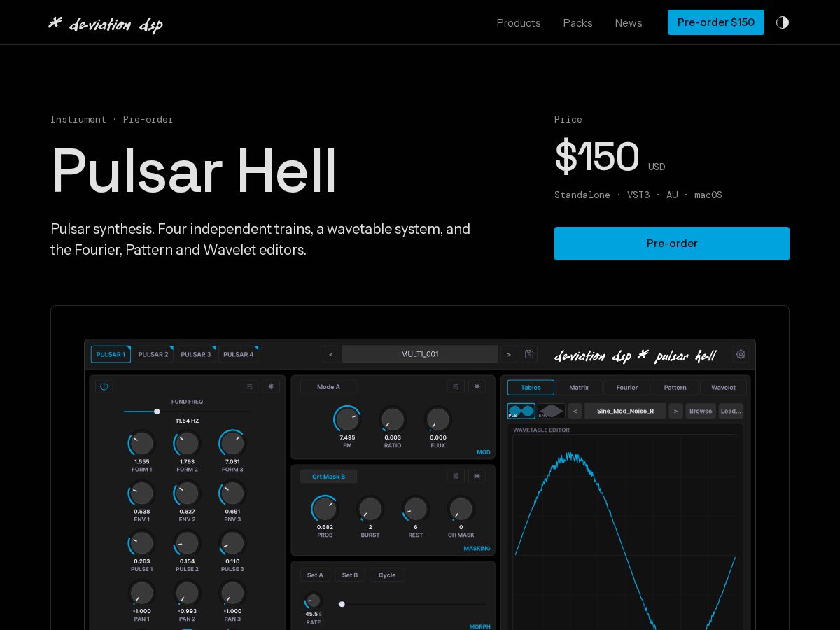Screen dimensions: 840x630
Task: Click the MOD panel randomize star icon
Action: pyautogui.click(x=477, y=386)
